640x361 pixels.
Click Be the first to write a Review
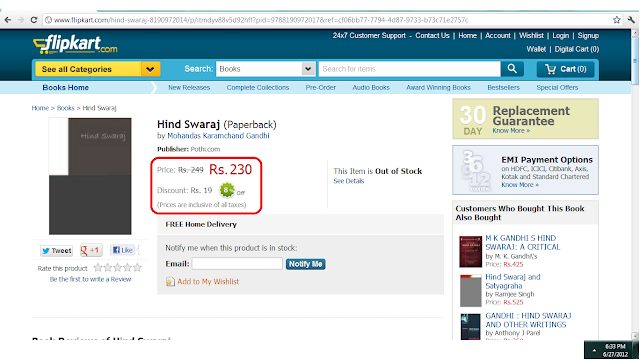click(90, 279)
